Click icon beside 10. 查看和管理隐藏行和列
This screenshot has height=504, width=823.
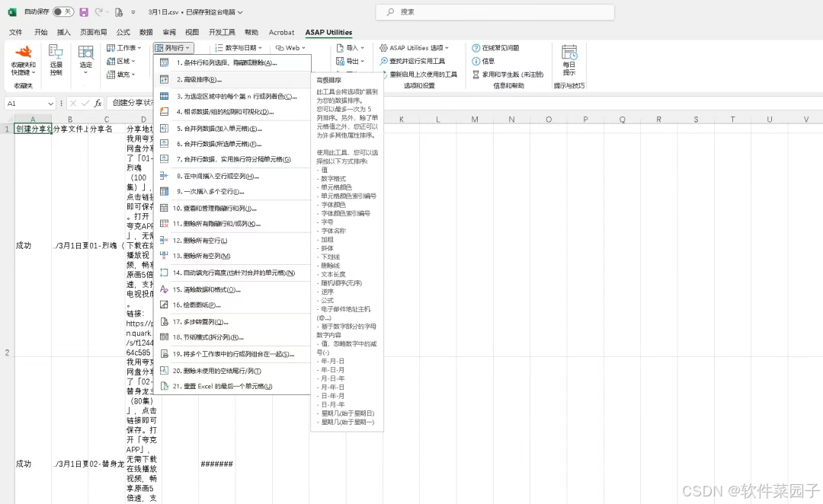(x=165, y=208)
